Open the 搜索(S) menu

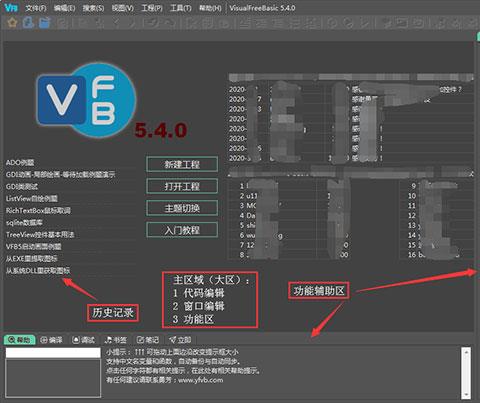click(93, 8)
